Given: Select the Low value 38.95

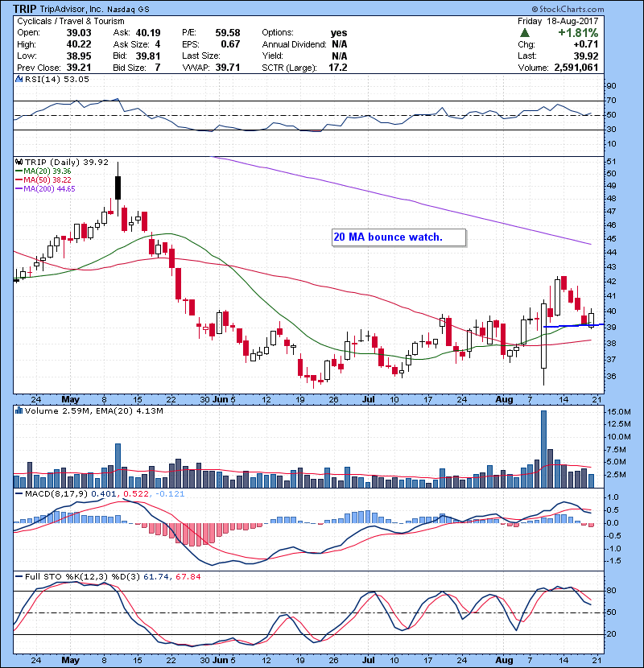Looking at the screenshot, I should [79, 56].
